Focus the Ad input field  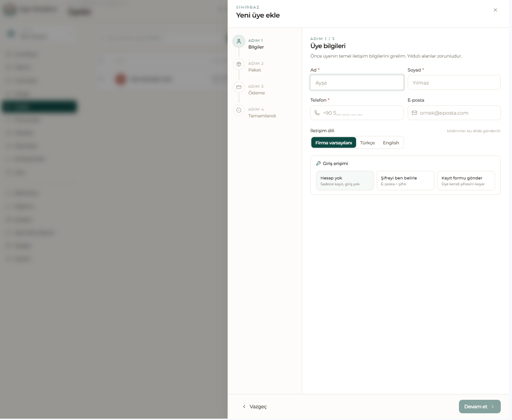pyautogui.click(x=357, y=83)
